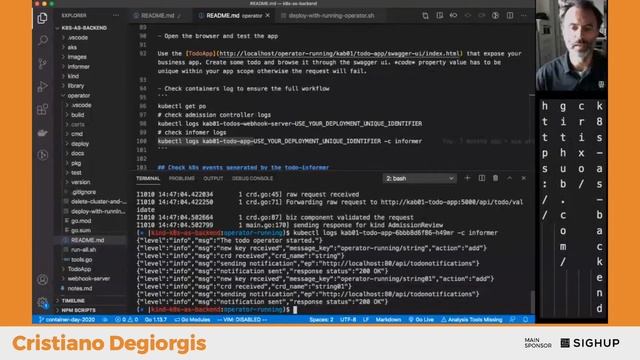640x360 pixels.
Task: Click Spaces: 2 indentation setting
Action: (321, 320)
